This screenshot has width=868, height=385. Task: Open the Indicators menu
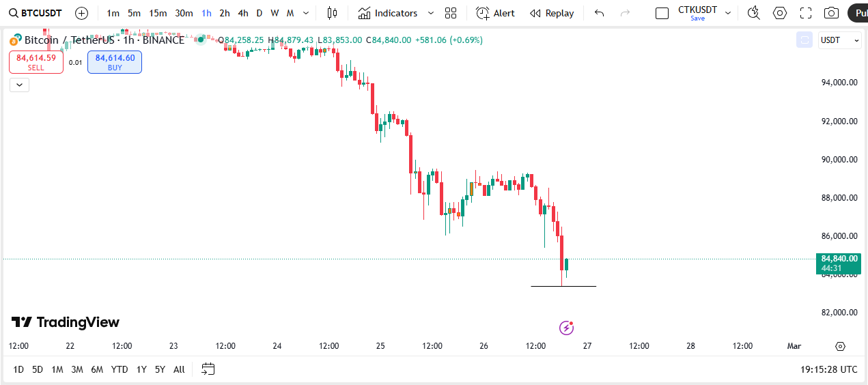[388, 13]
